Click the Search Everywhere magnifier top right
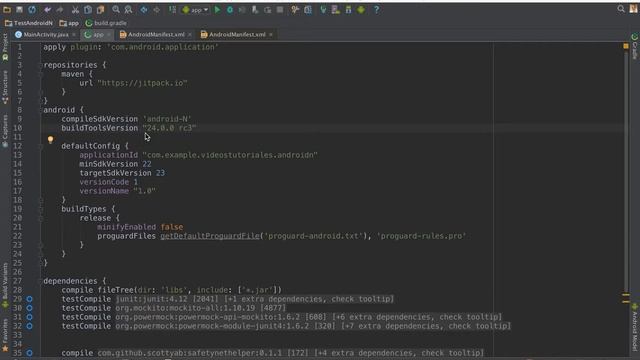The image size is (640, 360). coord(621,9)
